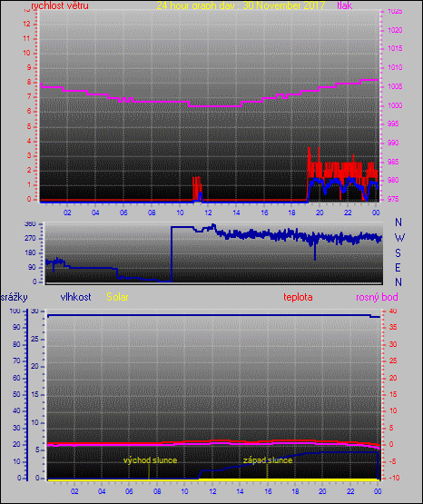Image resolution: width=423 pixels, height=504 pixels.
Task: Click the red '7' wind speed axis value
Action: tap(28, 97)
